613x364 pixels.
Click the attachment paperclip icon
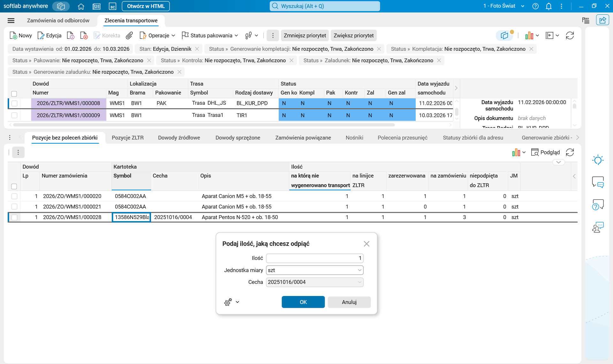click(x=129, y=35)
